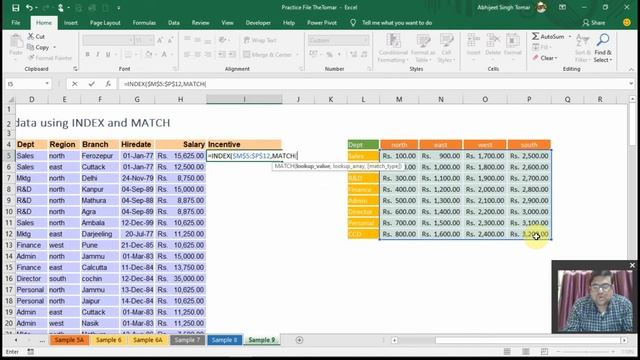Switch to the Data tab
Screen dimensions: 640x360
click(x=173, y=23)
